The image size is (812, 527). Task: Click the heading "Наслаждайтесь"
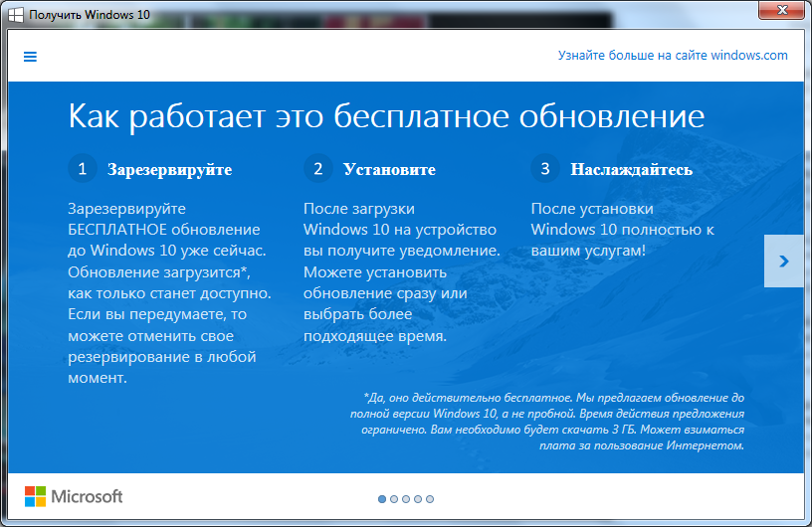(631, 170)
